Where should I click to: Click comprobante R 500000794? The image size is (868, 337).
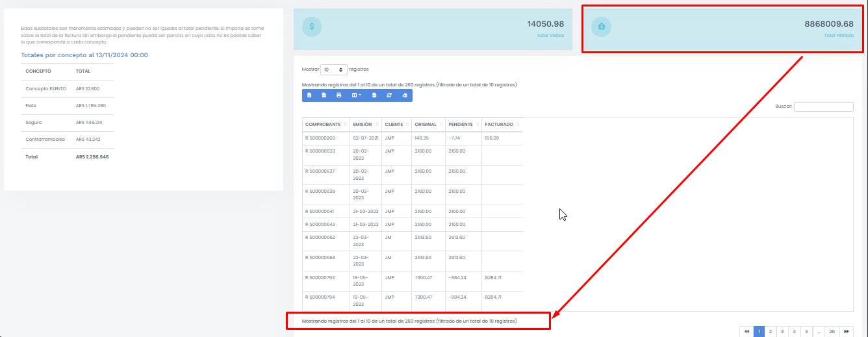[x=320, y=297]
